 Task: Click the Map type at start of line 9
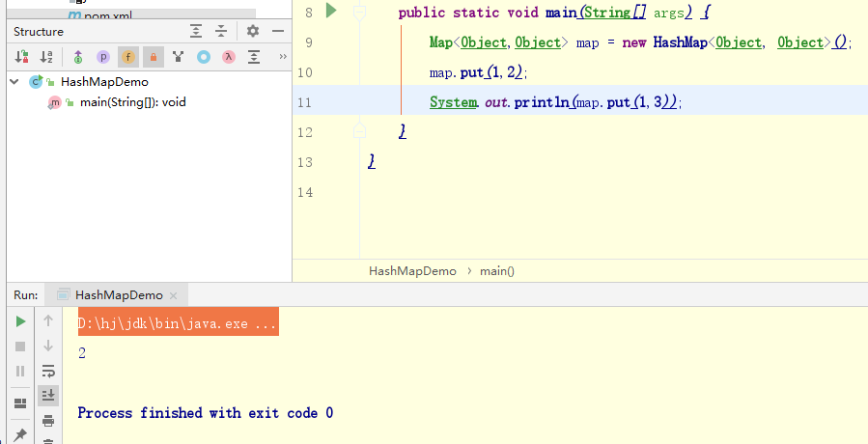coord(440,42)
